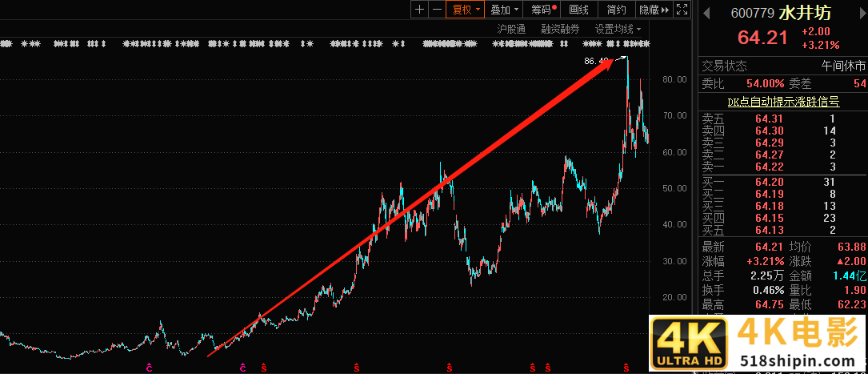Toggle the 筹码 chip distribution panel

pos(543,10)
